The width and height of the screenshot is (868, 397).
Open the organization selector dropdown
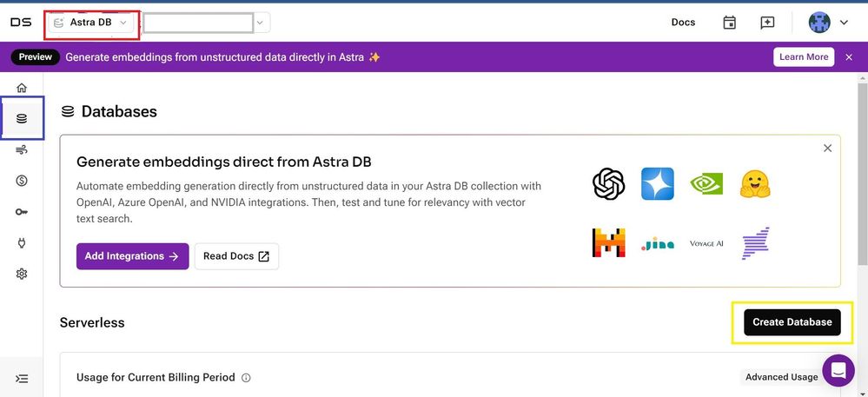click(x=207, y=23)
